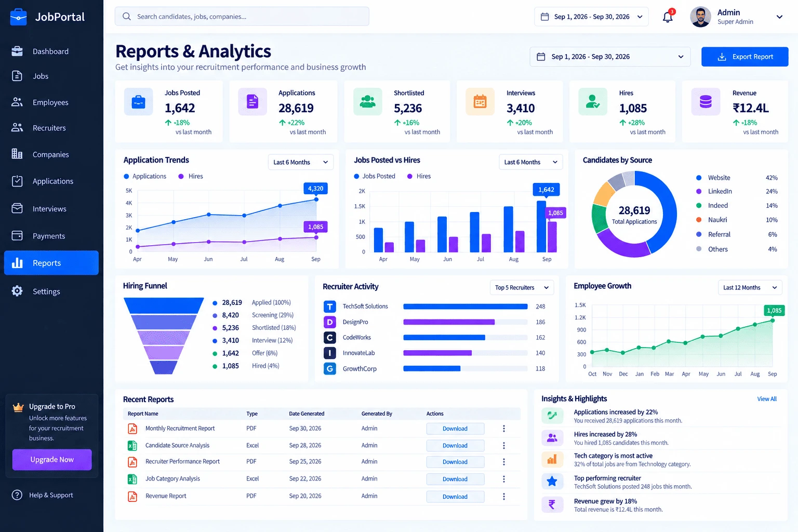Download the Candidate Source Analysis report
798x532 pixels.
(x=455, y=446)
